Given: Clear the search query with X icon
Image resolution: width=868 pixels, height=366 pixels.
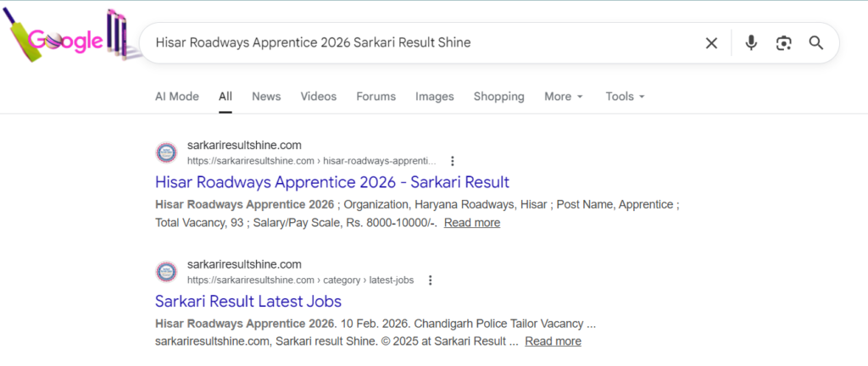Looking at the screenshot, I should pyautogui.click(x=711, y=43).
